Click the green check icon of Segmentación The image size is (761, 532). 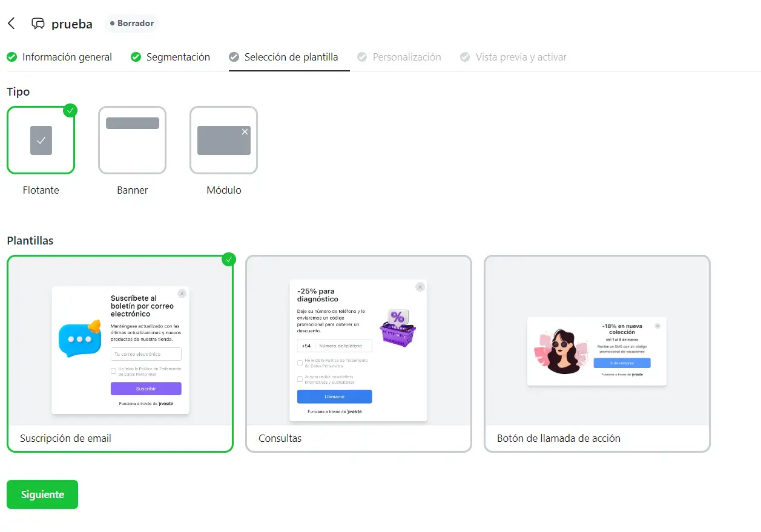pyautogui.click(x=136, y=57)
